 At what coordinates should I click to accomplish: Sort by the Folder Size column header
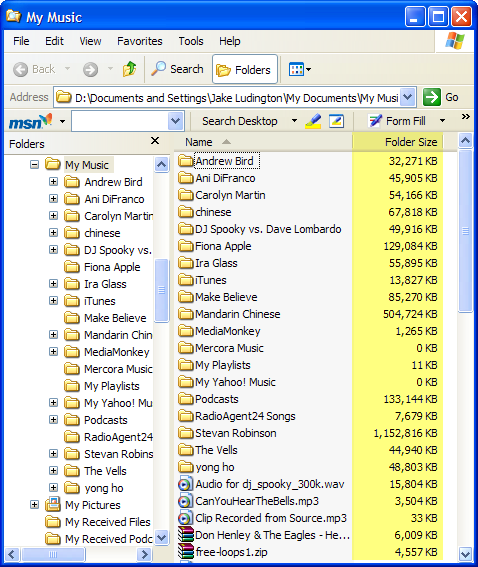click(x=398, y=142)
